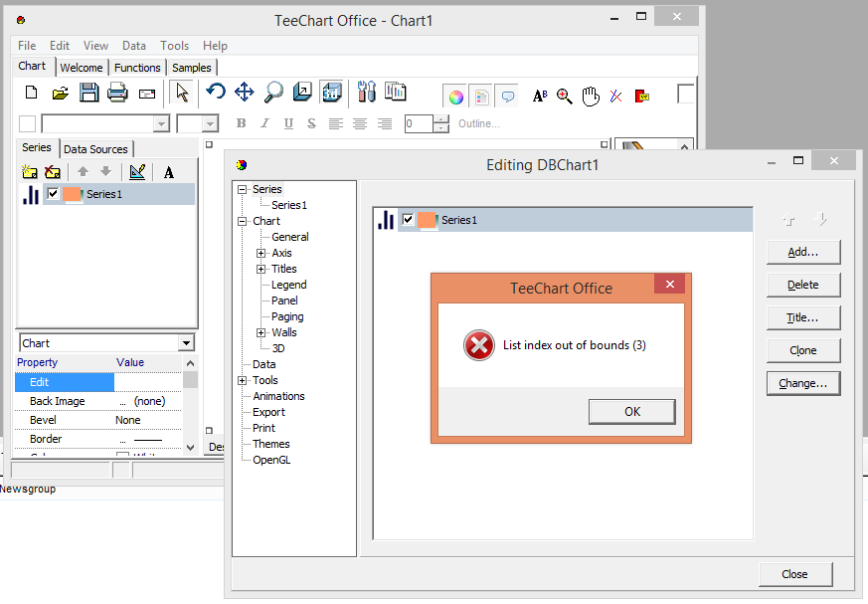Open the File menu
The width and height of the screenshot is (868, 604).
[27, 46]
